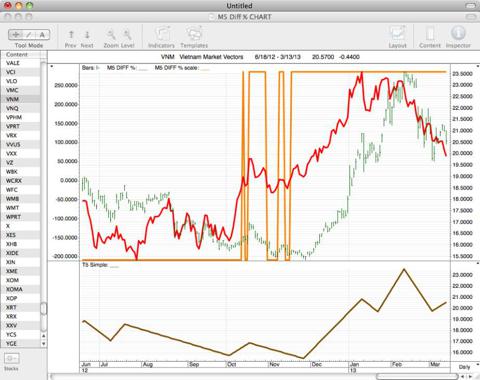This screenshot has height=380, width=480.
Task: Open the Daily period selector
Action: (x=464, y=367)
